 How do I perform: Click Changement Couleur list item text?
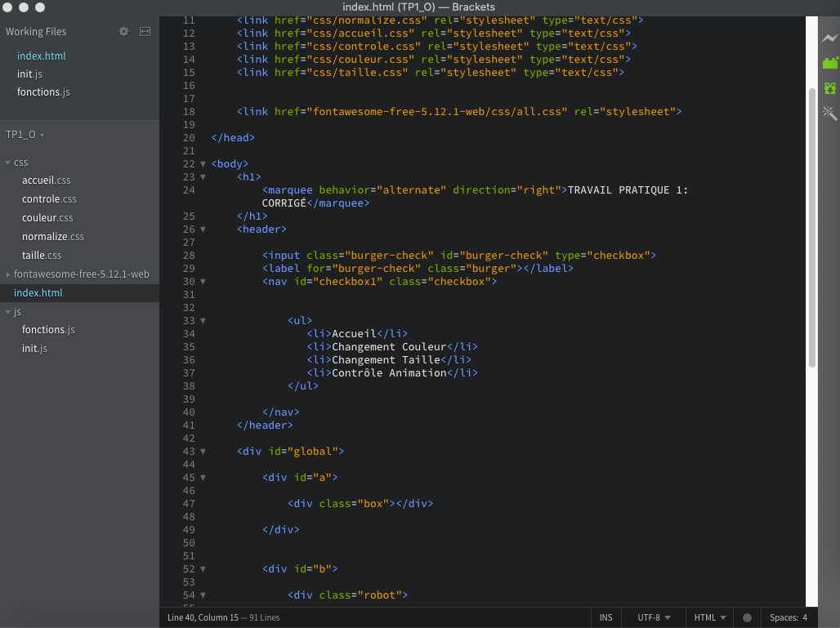389,347
